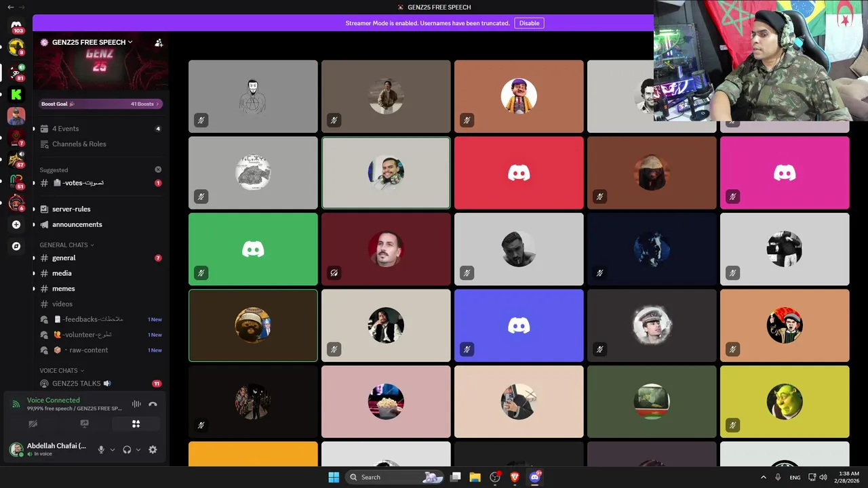Select the magenta default-avatar participant tile

click(x=785, y=173)
